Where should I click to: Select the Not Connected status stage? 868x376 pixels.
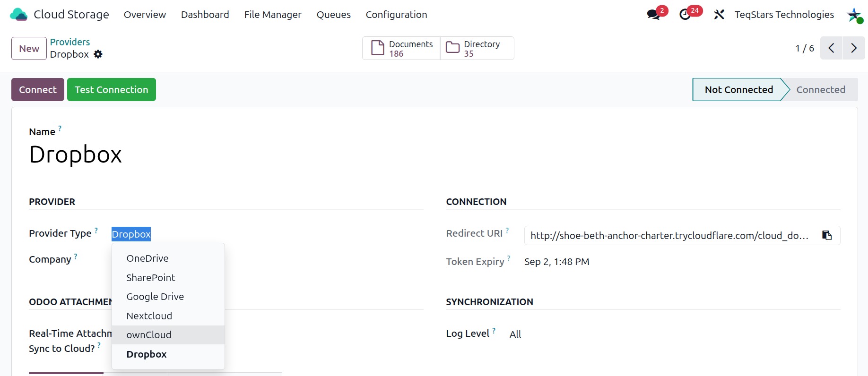[738, 90]
